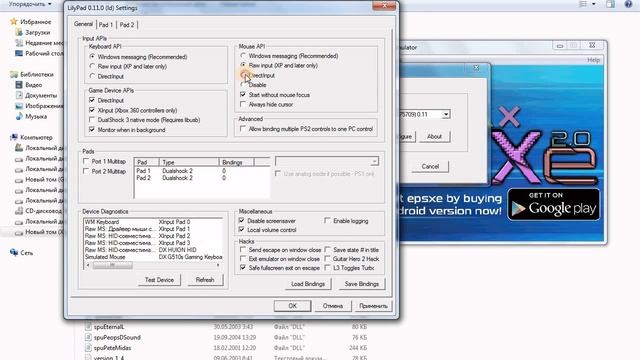
Task: Enable logging checkbox
Action: (327, 220)
